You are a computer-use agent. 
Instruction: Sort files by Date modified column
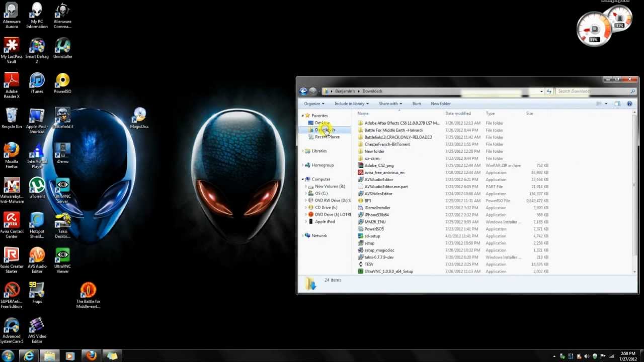[x=464, y=114]
